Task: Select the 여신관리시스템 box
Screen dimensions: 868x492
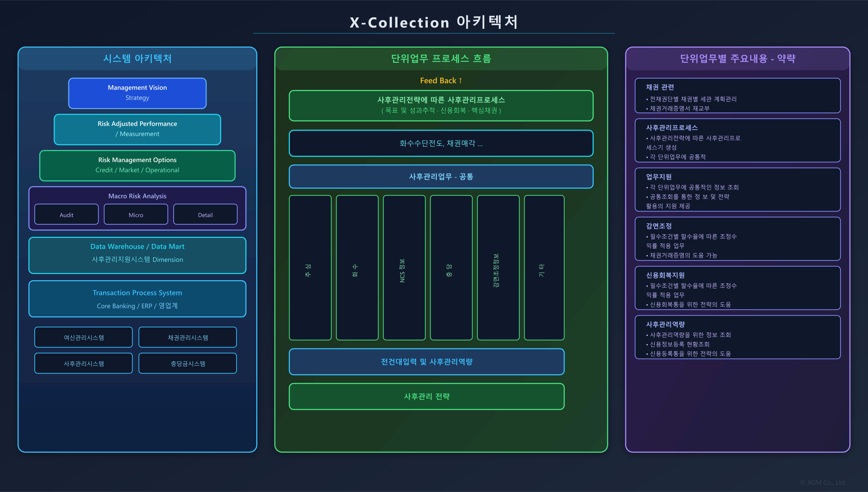Action: (83, 337)
